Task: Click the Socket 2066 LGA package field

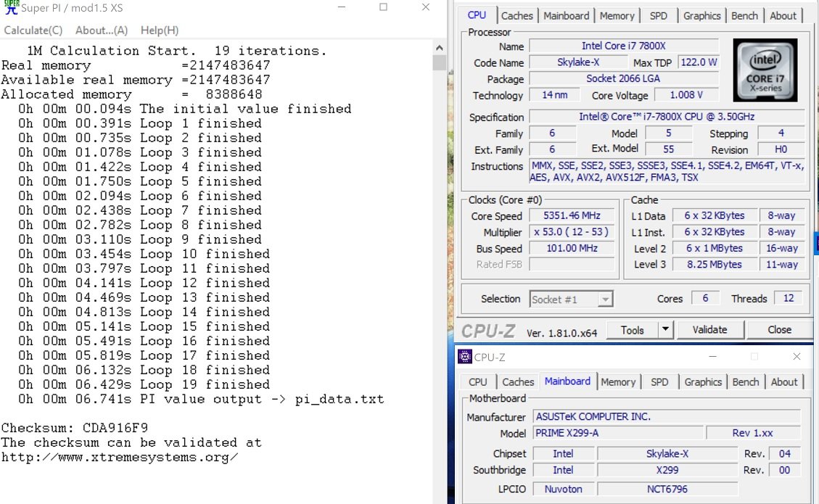Action: pos(624,78)
